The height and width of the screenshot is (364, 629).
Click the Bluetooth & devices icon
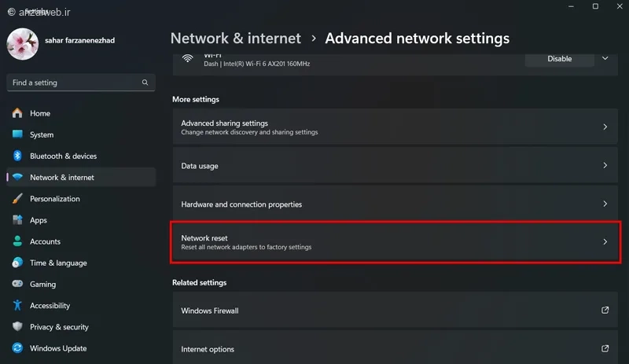point(17,156)
